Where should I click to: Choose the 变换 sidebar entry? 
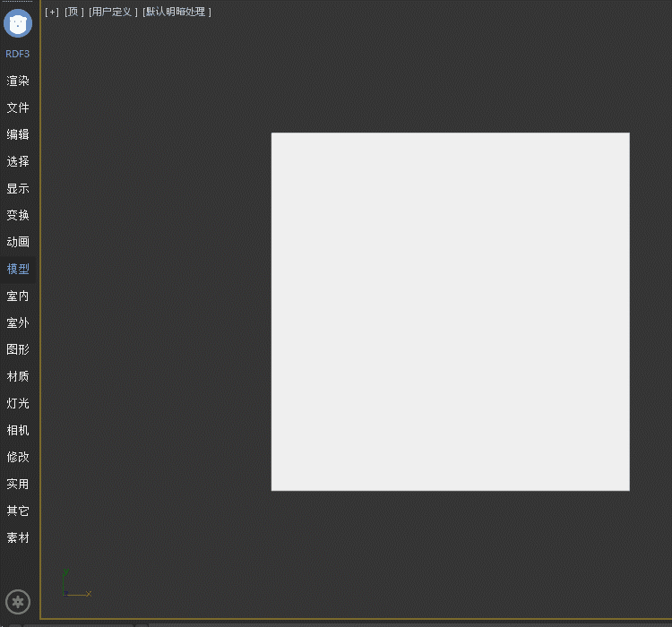[x=18, y=215]
